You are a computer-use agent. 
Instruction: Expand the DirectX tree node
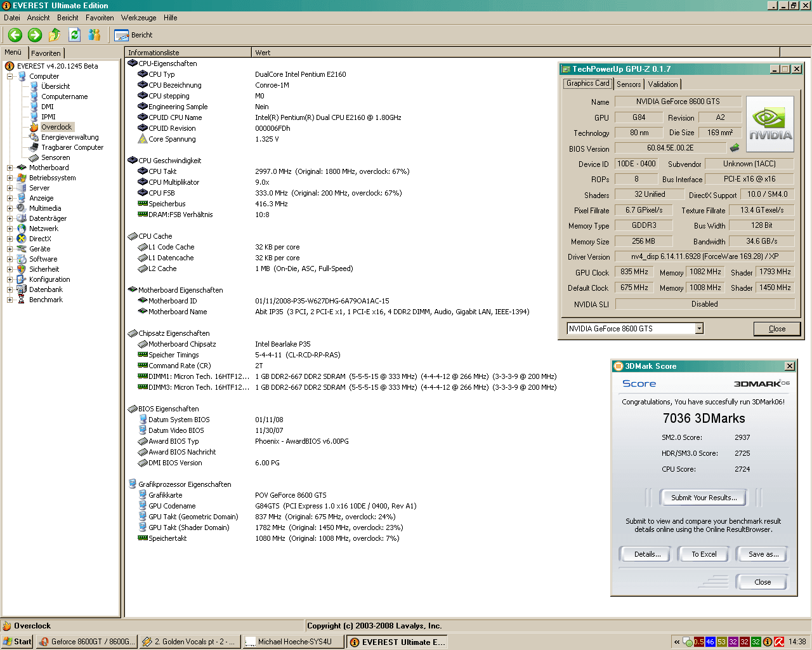tap(10, 239)
